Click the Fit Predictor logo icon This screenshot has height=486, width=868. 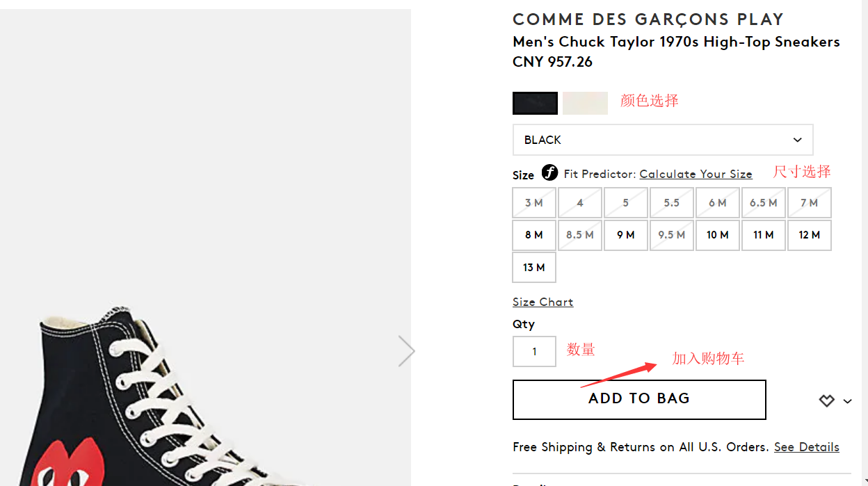[x=549, y=172]
